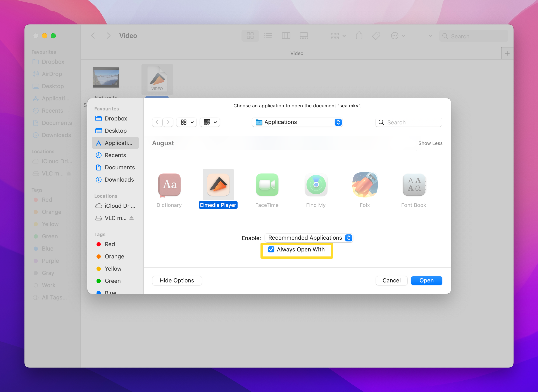The image size is (538, 392).
Task: Click Show Less to collapse August section
Action: click(x=430, y=143)
